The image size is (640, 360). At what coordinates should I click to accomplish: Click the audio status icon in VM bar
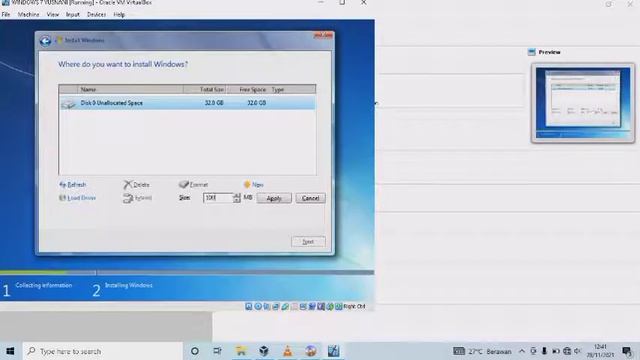point(267,306)
